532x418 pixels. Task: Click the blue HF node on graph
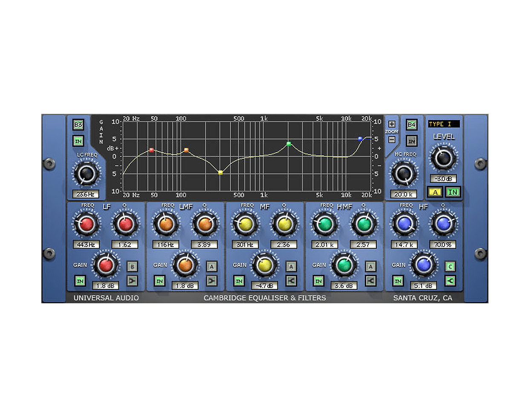(x=360, y=139)
